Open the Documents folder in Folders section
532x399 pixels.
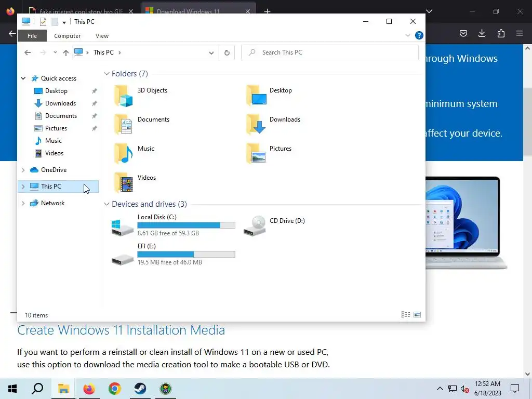tap(142, 125)
